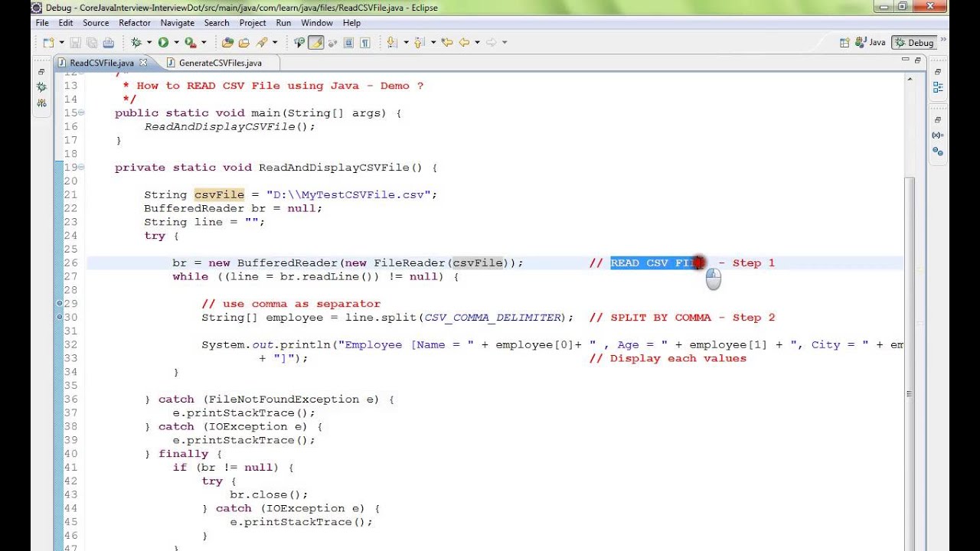Viewport: 980px width, 551px height.
Task: Show hidden perspectives chevron
Action: click(x=944, y=40)
